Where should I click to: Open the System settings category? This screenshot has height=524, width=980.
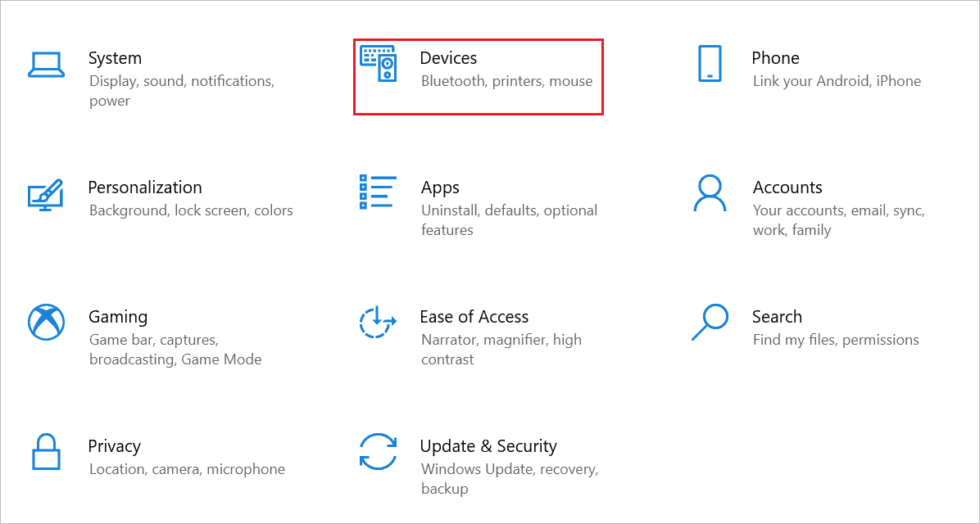click(x=115, y=58)
